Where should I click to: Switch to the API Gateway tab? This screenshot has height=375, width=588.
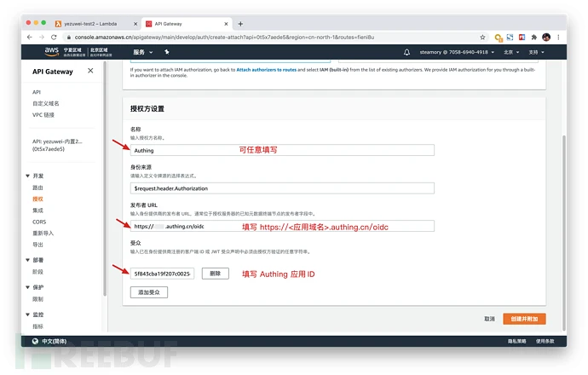(x=187, y=24)
